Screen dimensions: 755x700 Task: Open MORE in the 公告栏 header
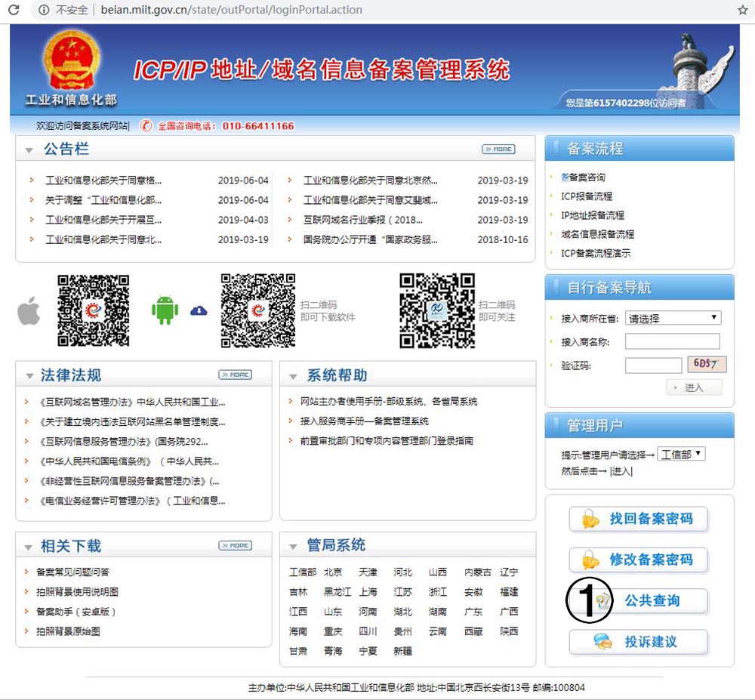point(498,150)
